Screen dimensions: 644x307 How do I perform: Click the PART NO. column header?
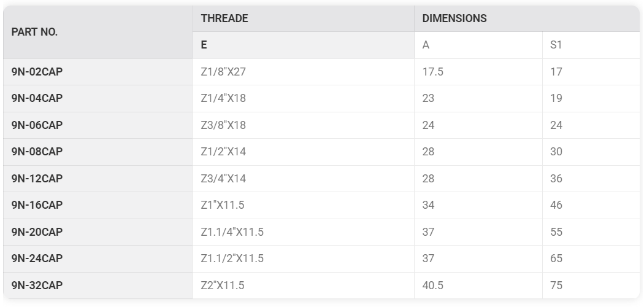click(98, 32)
